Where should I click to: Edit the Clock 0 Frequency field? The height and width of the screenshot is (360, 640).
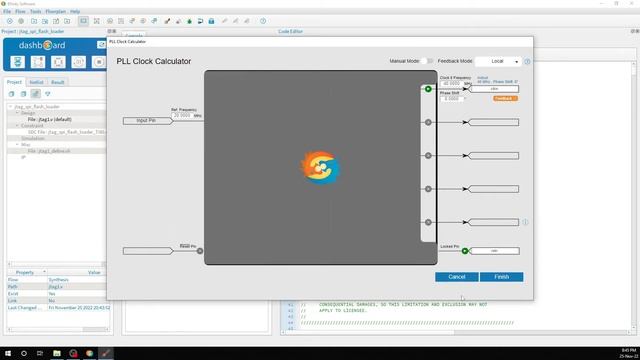[451, 83]
